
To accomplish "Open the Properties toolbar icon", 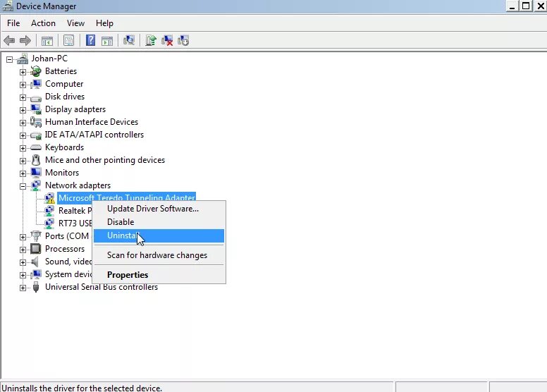I will [x=68, y=40].
